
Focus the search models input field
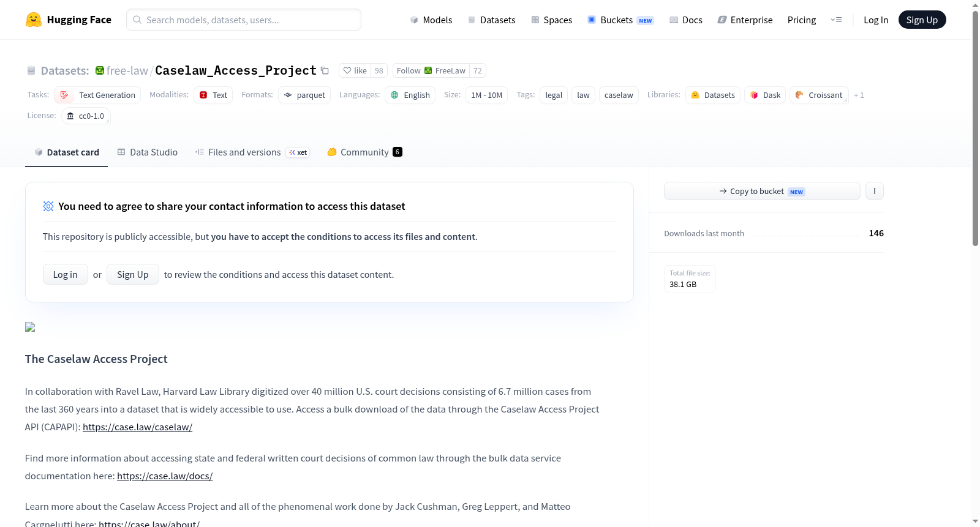click(x=244, y=20)
